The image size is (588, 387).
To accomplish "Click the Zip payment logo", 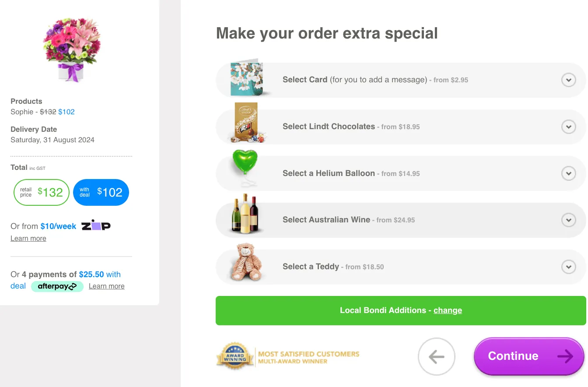I will click(96, 225).
